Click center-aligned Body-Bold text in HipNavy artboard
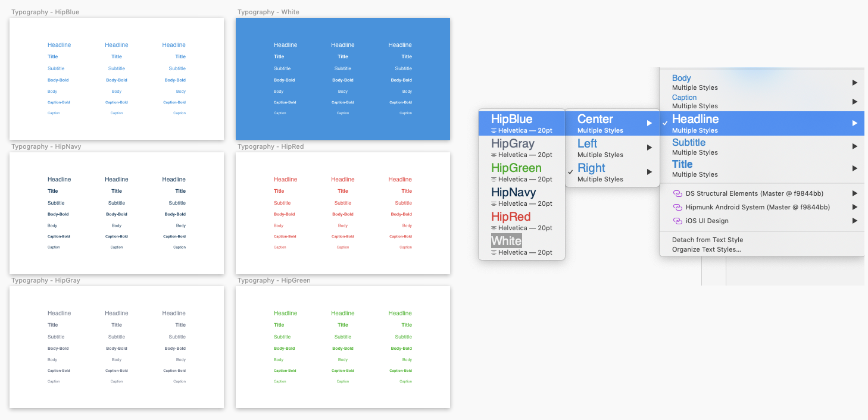Screen dimensions: 868x420 click(x=117, y=214)
